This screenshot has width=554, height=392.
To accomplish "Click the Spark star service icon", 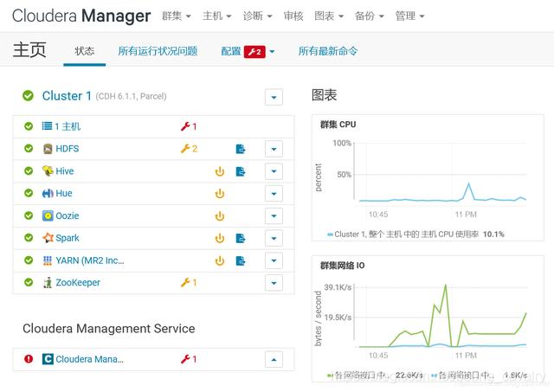I will 48,238.
